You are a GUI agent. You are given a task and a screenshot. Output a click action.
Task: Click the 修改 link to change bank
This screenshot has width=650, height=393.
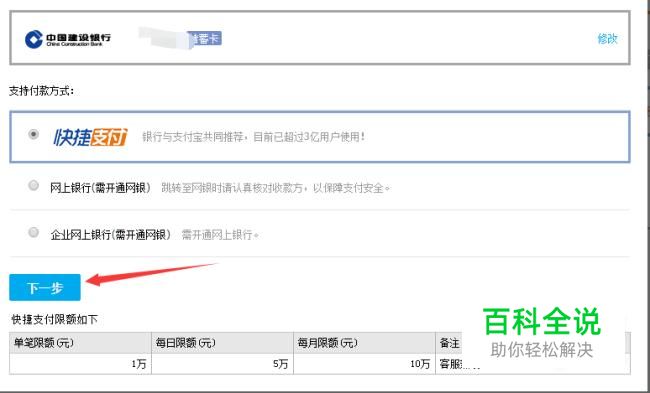click(607, 39)
